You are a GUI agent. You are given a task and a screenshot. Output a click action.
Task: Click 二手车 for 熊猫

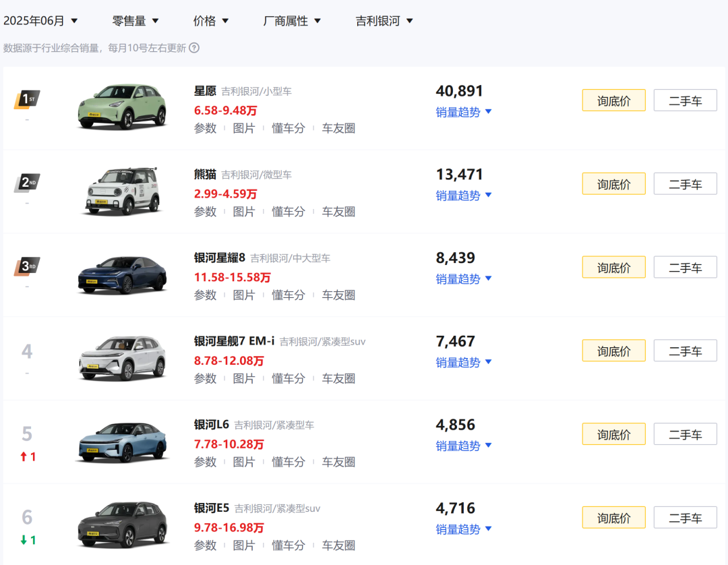tap(686, 184)
